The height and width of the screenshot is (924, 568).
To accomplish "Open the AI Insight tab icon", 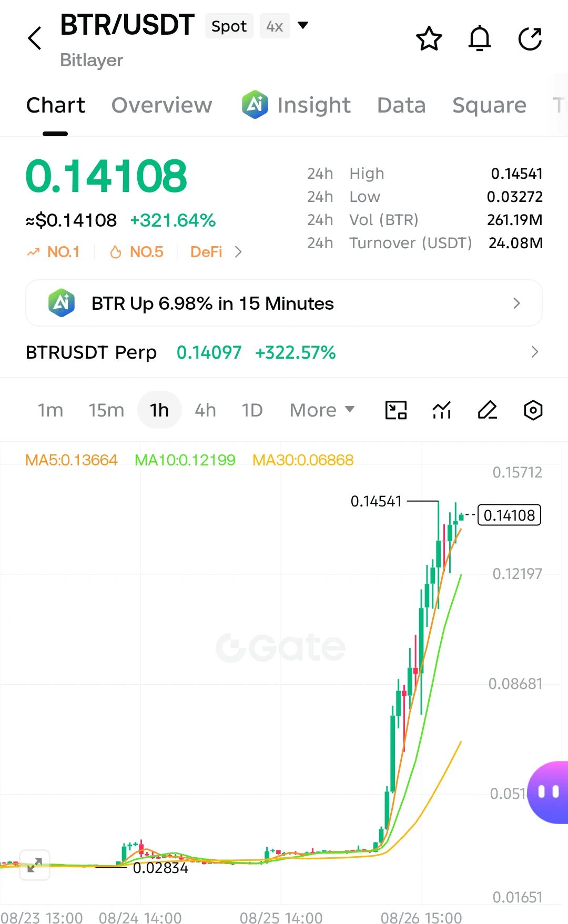I will point(255,104).
